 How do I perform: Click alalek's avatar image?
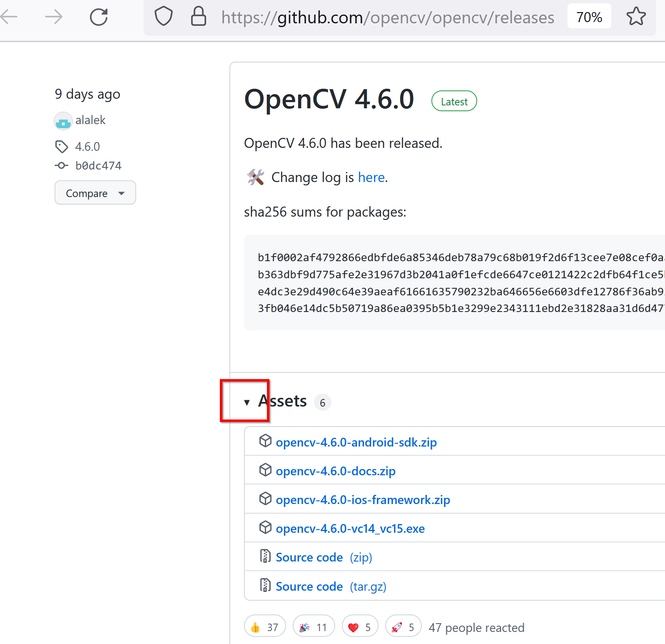pos(63,121)
